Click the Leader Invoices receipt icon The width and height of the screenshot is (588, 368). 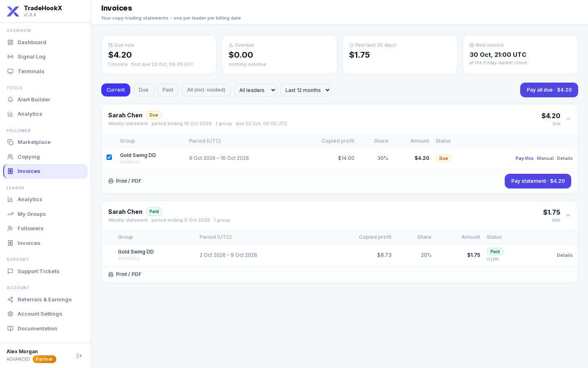pos(11,243)
